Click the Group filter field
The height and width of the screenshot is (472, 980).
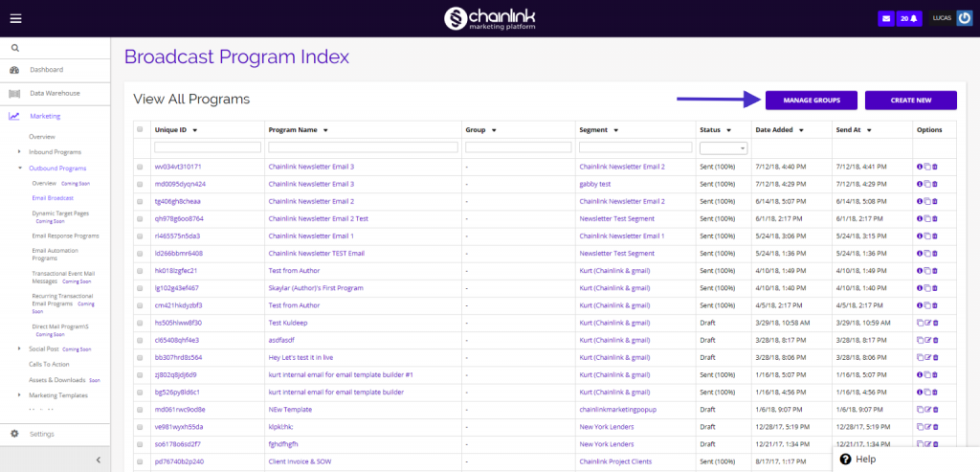pyautogui.click(x=518, y=147)
